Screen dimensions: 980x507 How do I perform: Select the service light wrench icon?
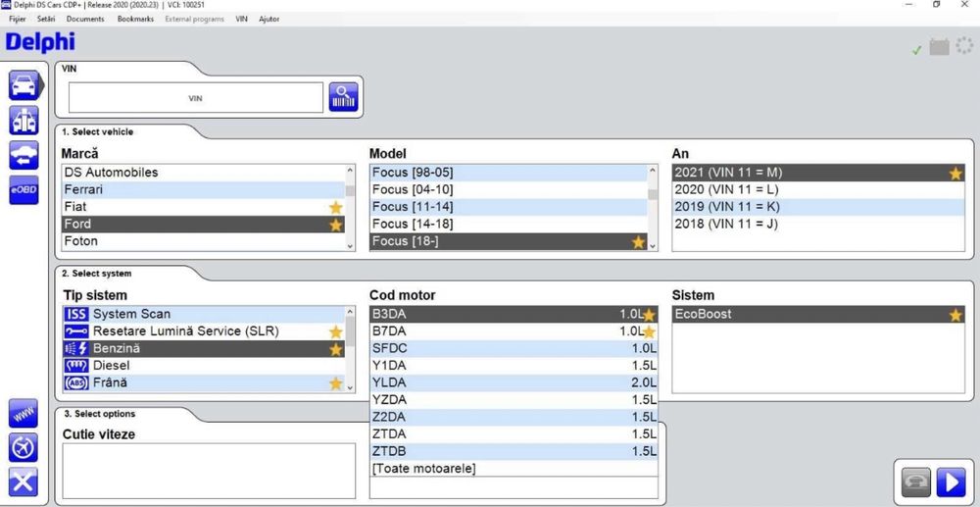(76, 331)
